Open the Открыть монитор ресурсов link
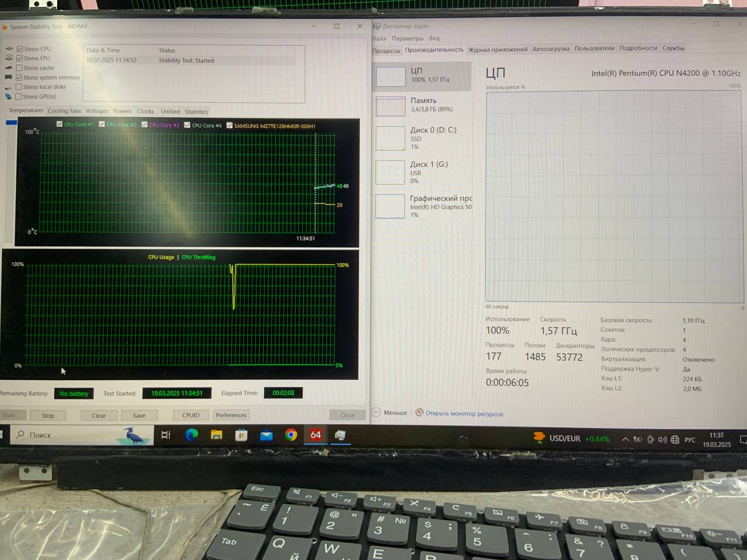 pyautogui.click(x=464, y=414)
